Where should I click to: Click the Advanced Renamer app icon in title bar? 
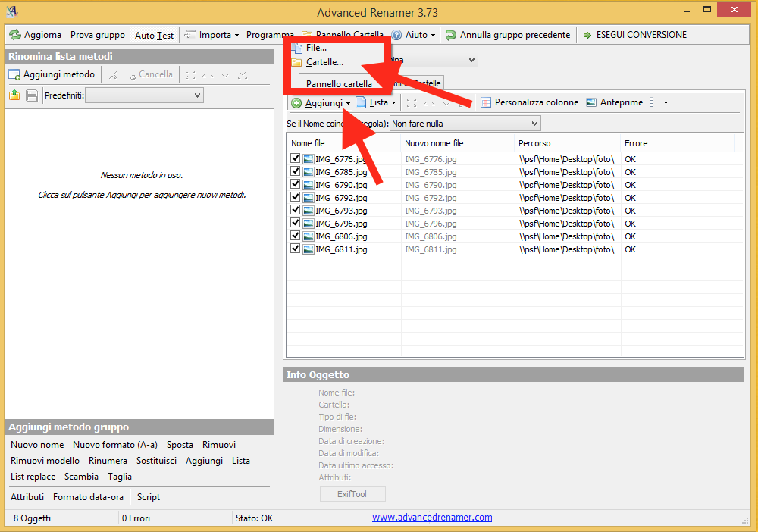13,11
